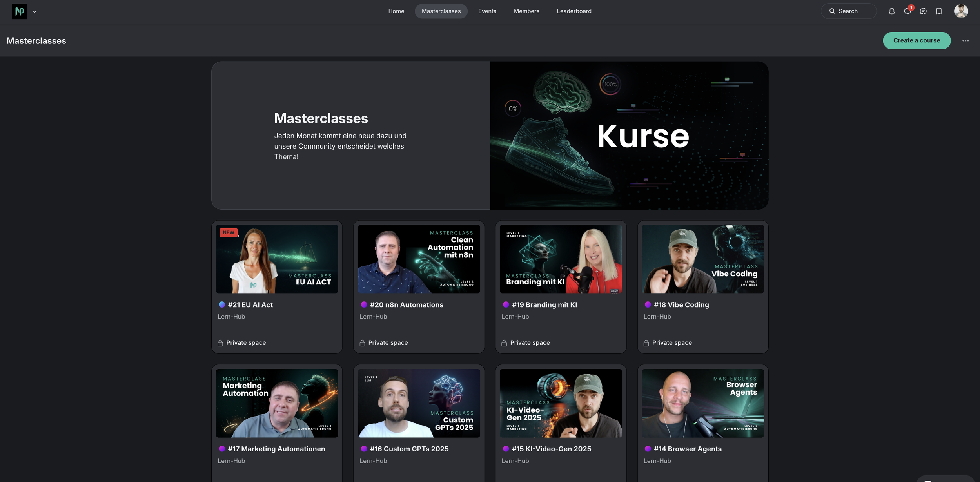
Task: Go to the Leaderboard tab
Action: click(574, 11)
